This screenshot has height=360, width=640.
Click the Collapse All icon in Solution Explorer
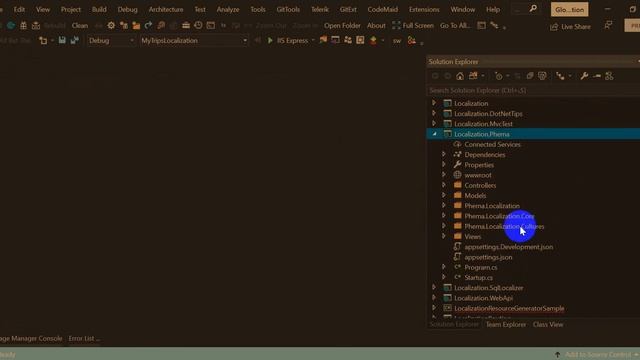point(530,76)
